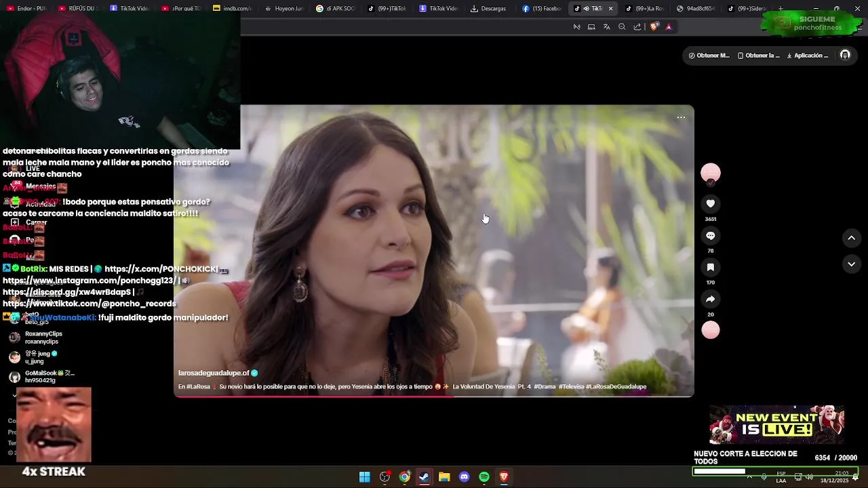Viewport: 868px width, 488px height.
Task: Click the video playback progress bar
Action: (x=434, y=396)
